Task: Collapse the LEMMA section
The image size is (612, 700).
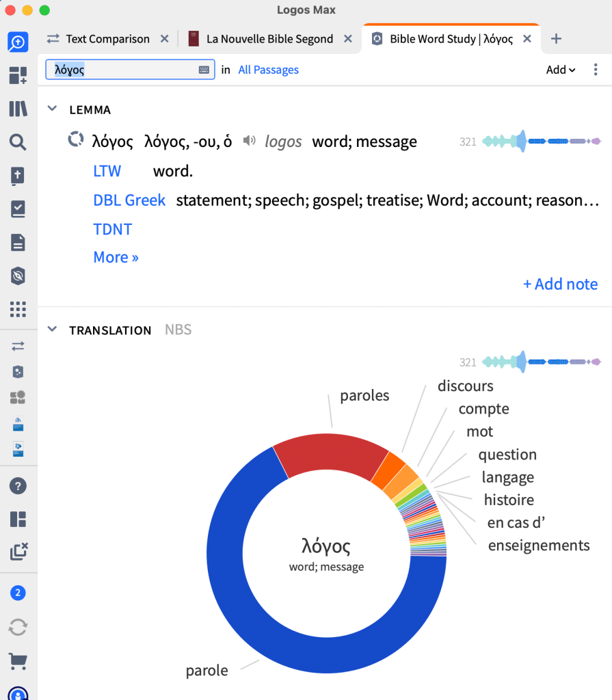Action: click(51, 109)
